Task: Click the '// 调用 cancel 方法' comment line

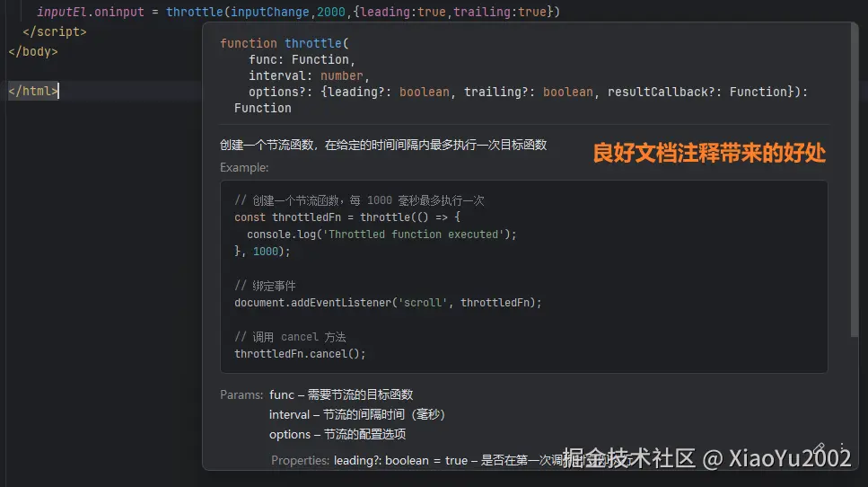Action: coord(290,337)
